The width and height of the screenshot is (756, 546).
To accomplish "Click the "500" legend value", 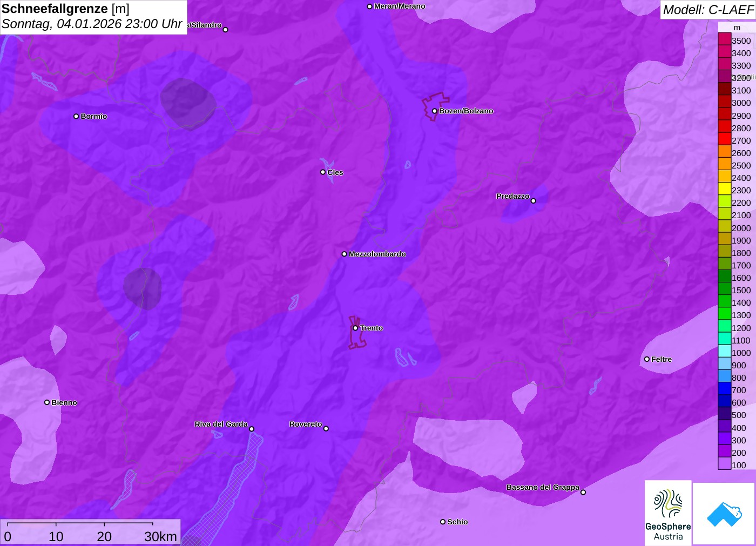I will tap(739, 415).
